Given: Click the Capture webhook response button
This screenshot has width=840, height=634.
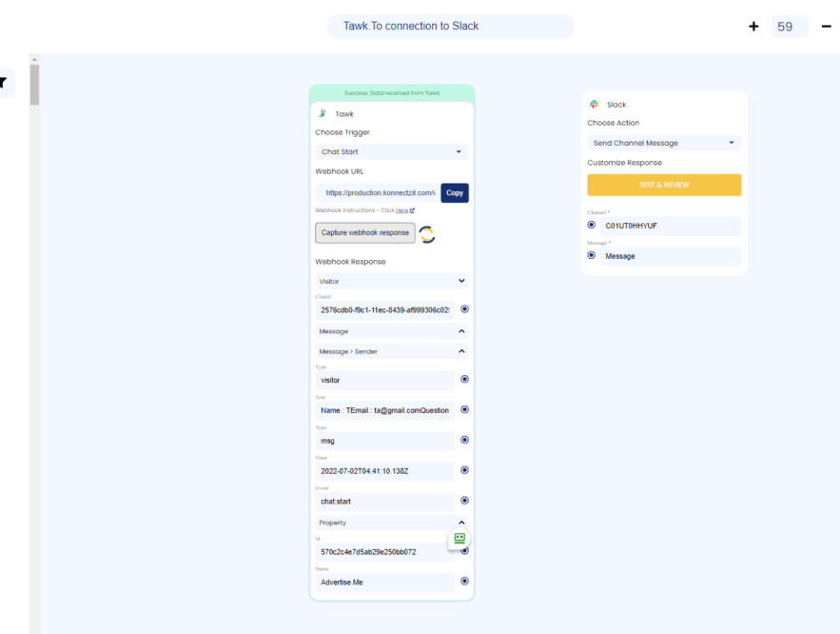Looking at the screenshot, I should [364, 232].
